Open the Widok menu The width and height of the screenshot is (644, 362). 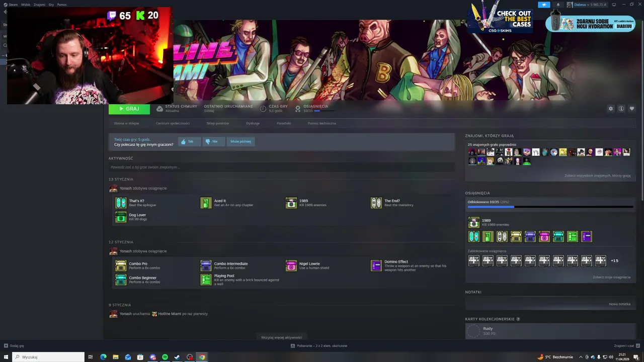tap(26, 5)
